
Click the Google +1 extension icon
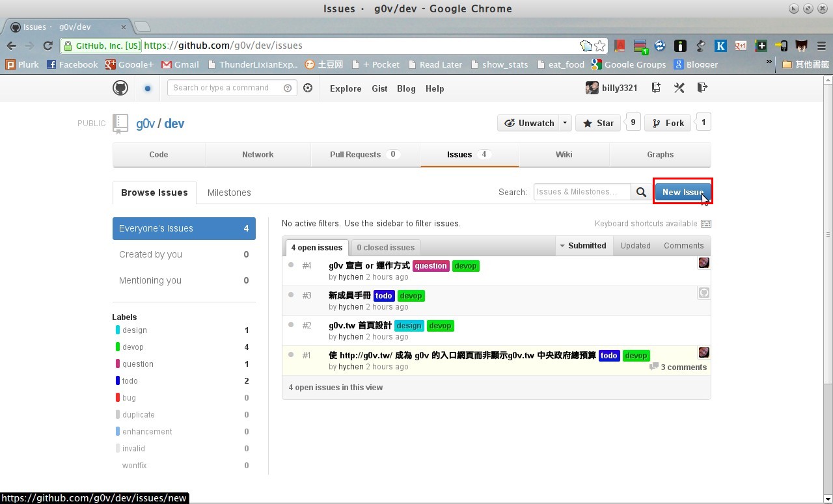pyautogui.click(x=741, y=46)
